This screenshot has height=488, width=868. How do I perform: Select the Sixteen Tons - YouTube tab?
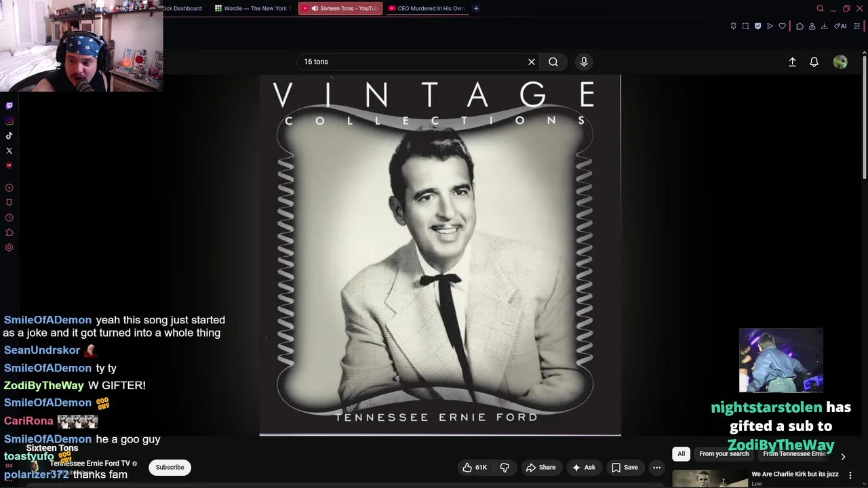tap(340, 8)
